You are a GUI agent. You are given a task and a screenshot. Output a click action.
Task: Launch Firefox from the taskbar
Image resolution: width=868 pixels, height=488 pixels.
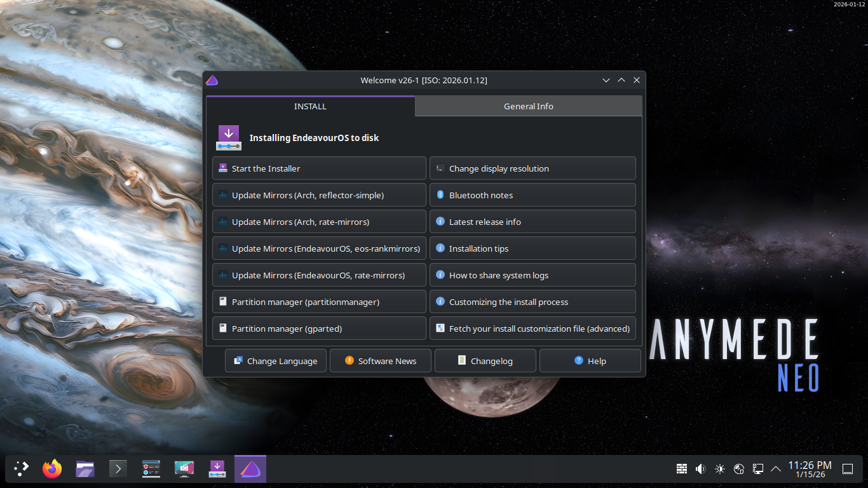(x=52, y=469)
